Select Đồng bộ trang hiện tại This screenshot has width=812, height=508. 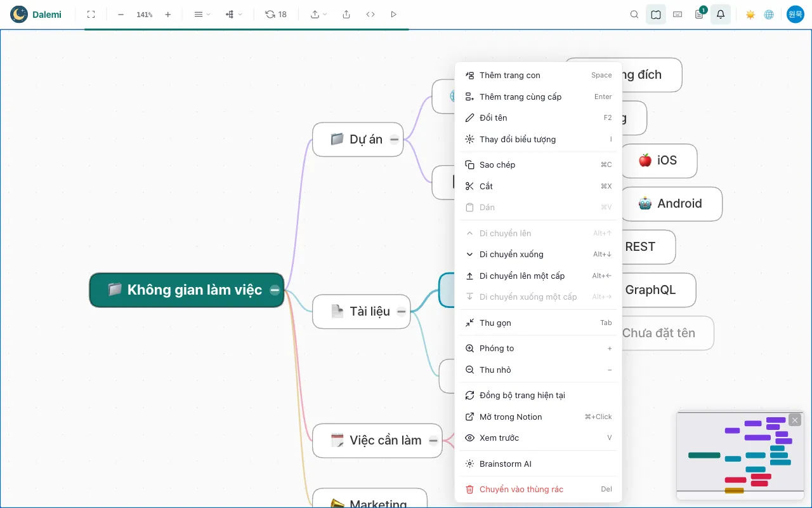[539, 395]
